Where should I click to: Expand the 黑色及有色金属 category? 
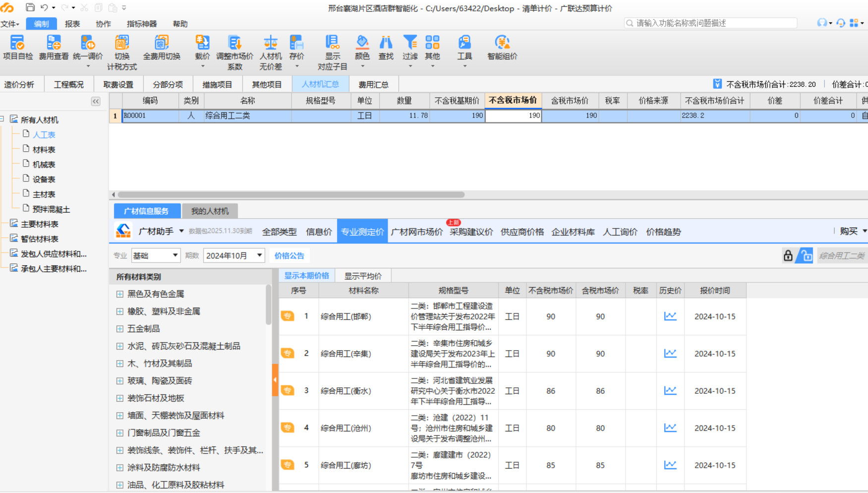(119, 294)
